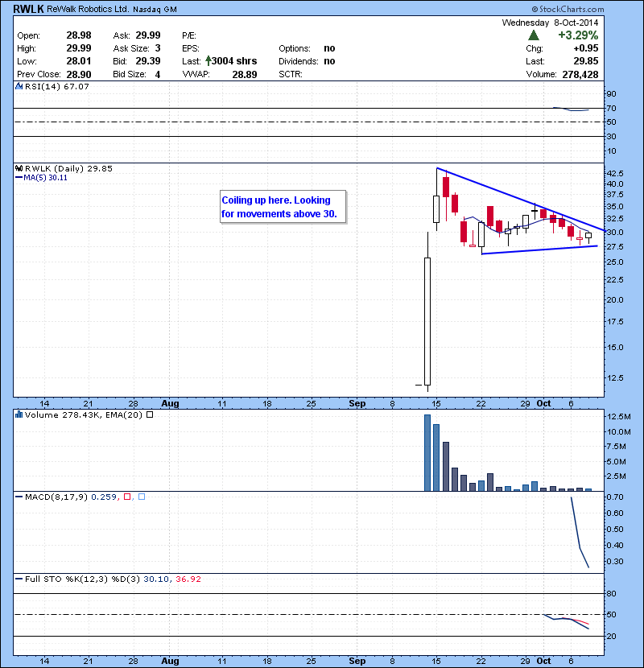Click the High value 29.99
The image size is (644, 668).
[x=79, y=48]
